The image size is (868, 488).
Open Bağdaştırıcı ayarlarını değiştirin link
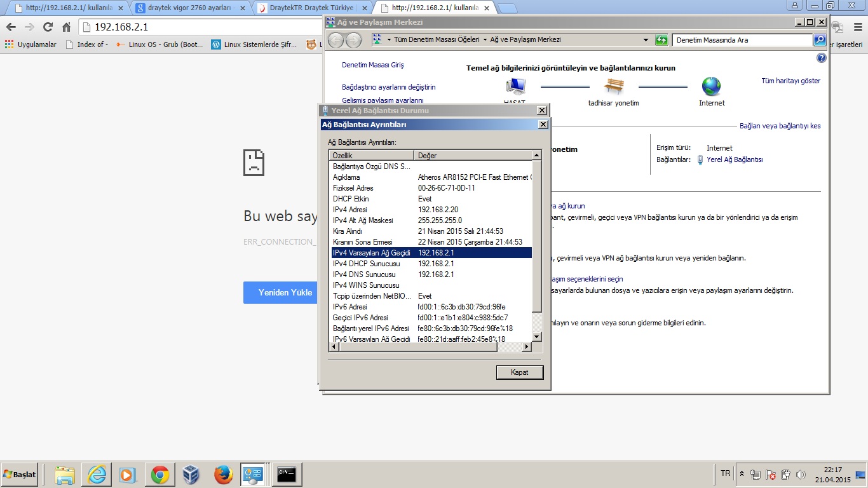pos(388,87)
